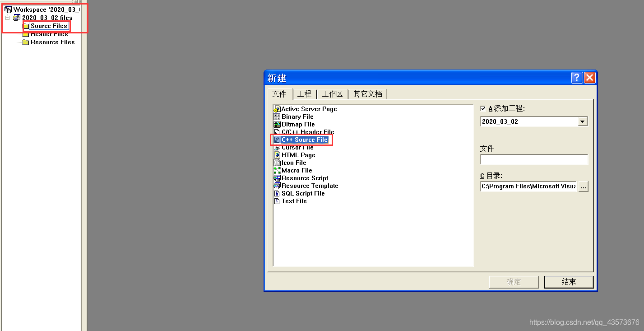Image resolution: width=644 pixels, height=331 pixels.
Task: Select the Resource Files tree item
Action: pos(53,42)
